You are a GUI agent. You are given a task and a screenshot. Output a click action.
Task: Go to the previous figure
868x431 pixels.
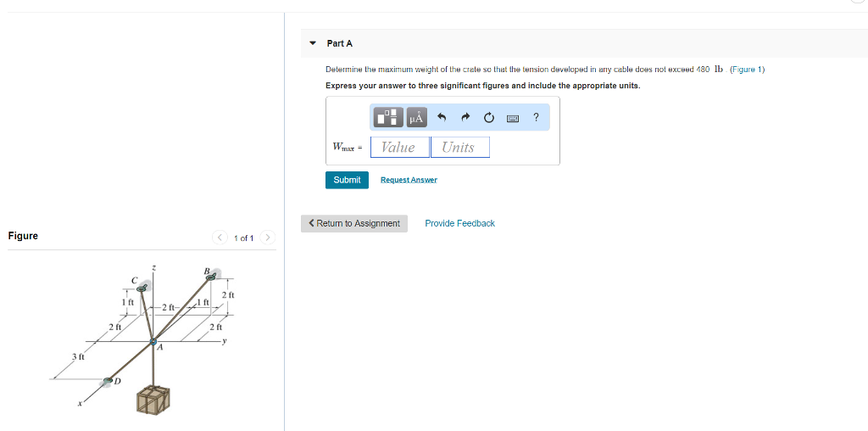coord(220,238)
